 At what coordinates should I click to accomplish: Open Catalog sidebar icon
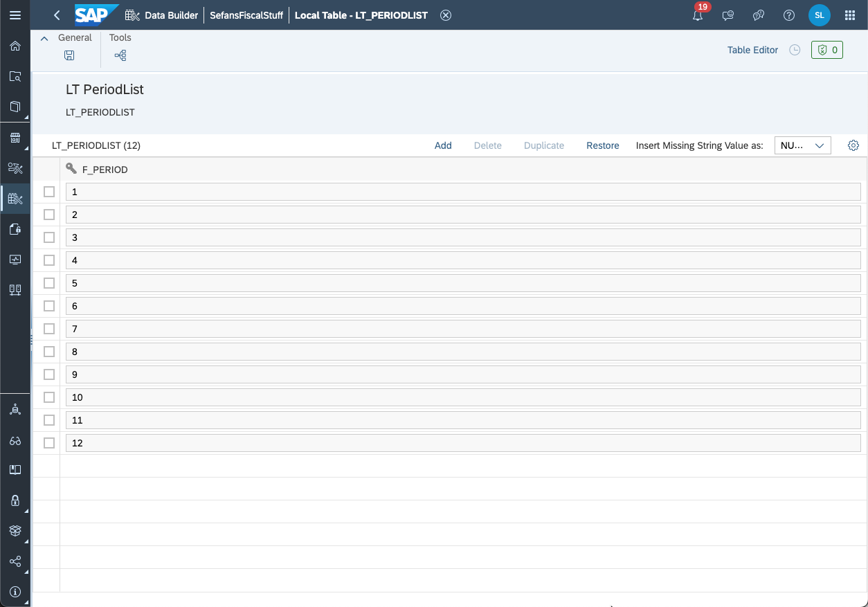click(15, 107)
